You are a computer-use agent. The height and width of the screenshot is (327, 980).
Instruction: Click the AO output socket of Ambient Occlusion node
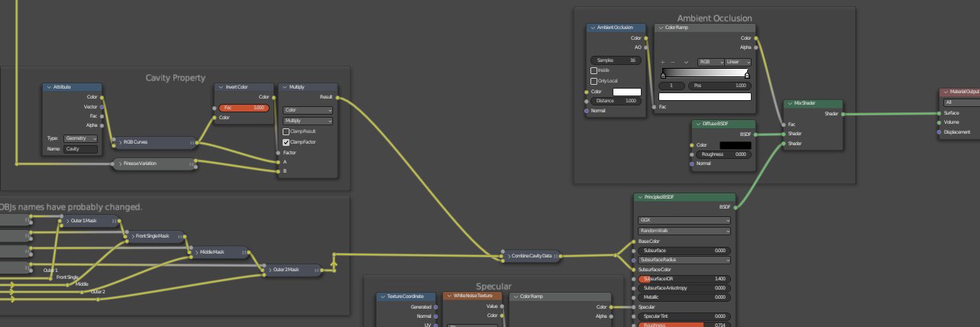click(646, 47)
